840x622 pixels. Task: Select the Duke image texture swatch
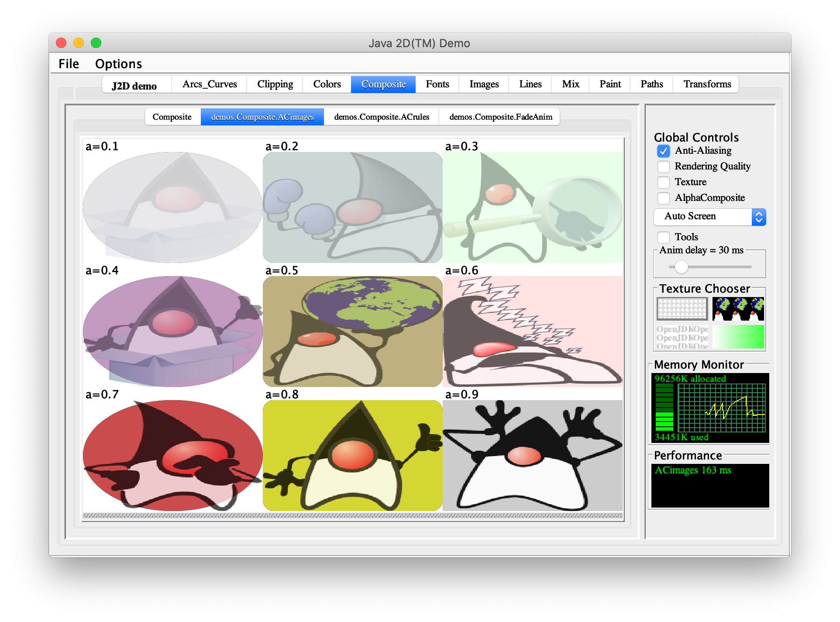tap(738, 309)
